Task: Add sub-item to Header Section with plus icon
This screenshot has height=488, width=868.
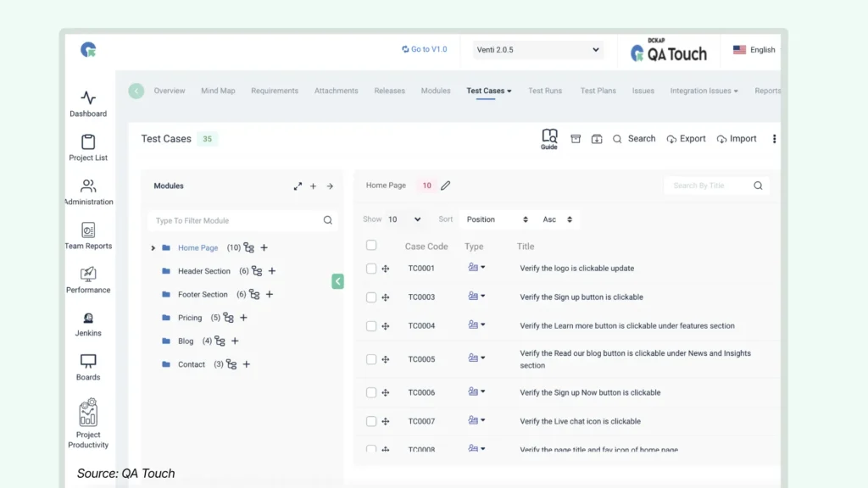Action: [x=272, y=271]
